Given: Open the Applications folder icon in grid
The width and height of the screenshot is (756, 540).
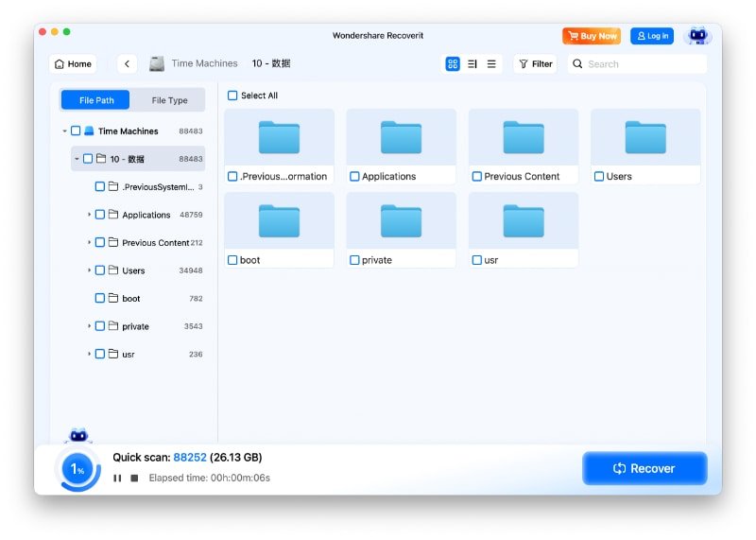Looking at the screenshot, I should (x=401, y=137).
